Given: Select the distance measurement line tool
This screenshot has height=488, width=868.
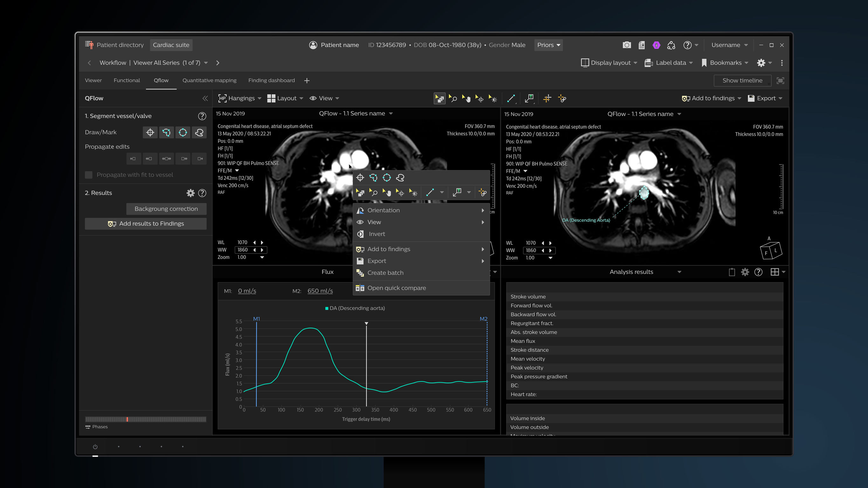Looking at the screenshot, I should (x=511, y=98).
